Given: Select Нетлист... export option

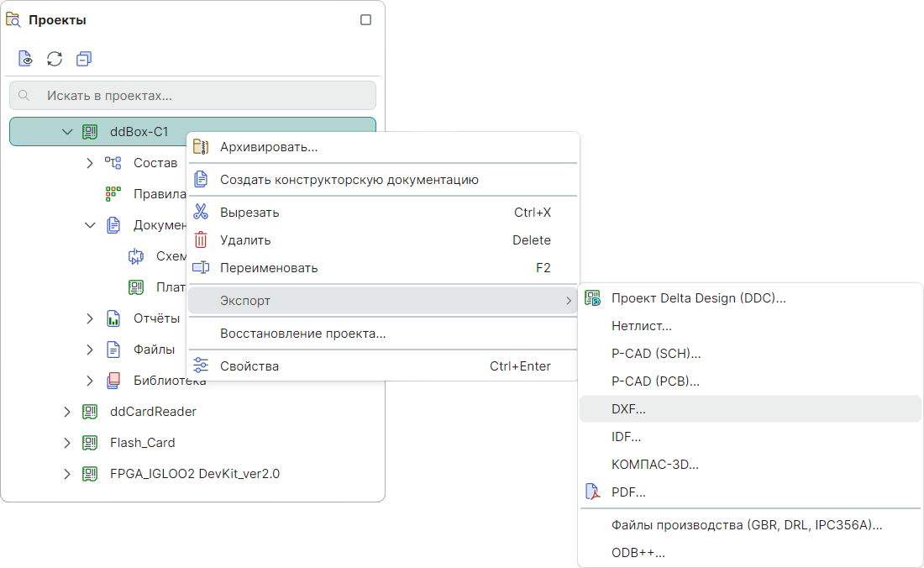Looking at the screenshot, I should [751, 326].
